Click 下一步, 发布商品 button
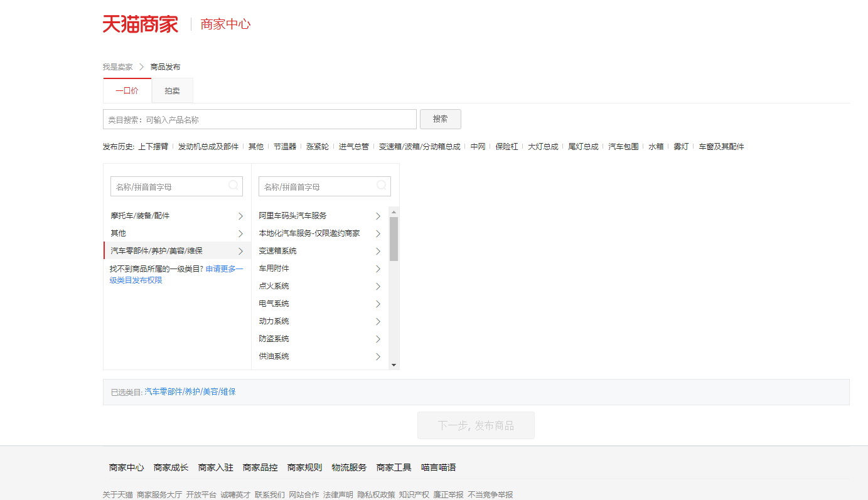The image size is (868, 500). click(476, 425)
